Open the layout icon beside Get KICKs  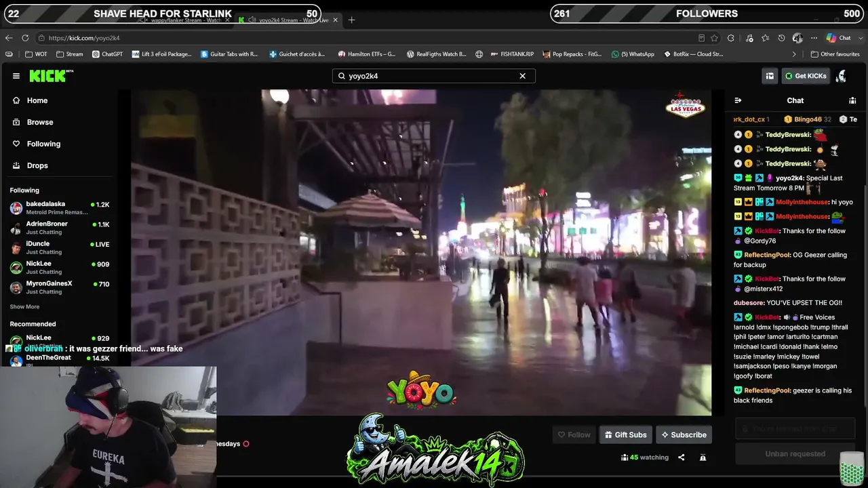coord(770,76)
